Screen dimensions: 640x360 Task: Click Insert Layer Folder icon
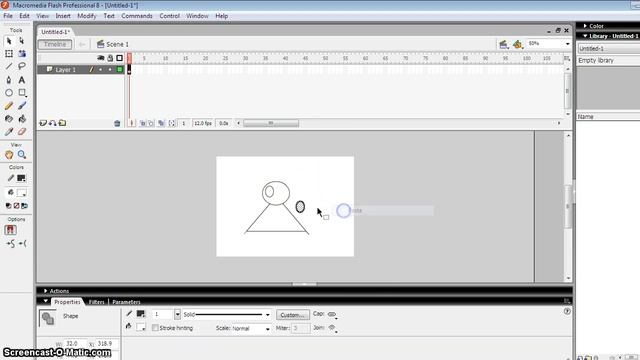[62, 123]
